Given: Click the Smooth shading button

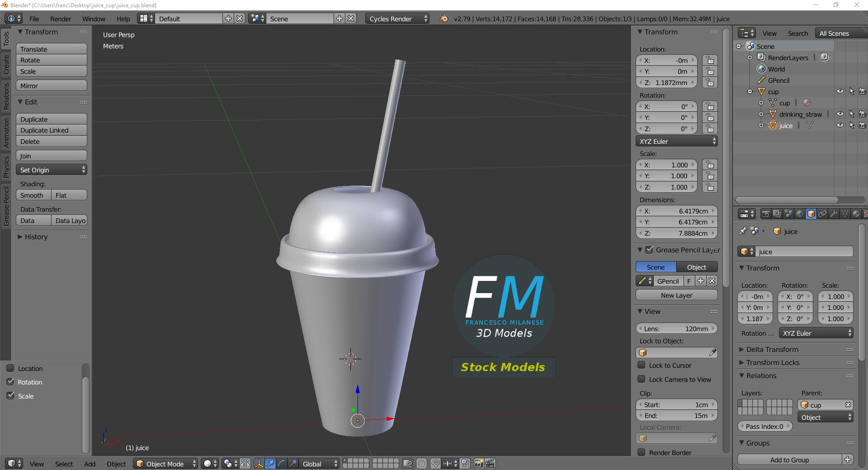Looking at the screenshot, I should point(33,195).
